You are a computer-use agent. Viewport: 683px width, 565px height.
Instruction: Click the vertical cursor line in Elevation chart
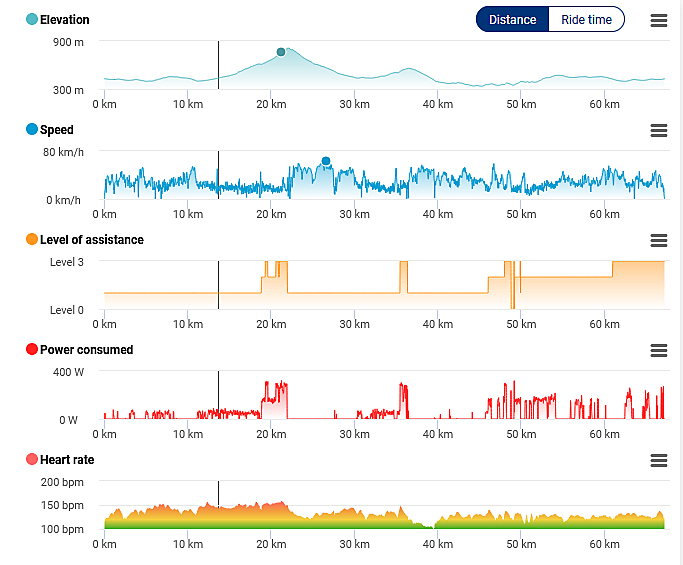coord(218,65)
